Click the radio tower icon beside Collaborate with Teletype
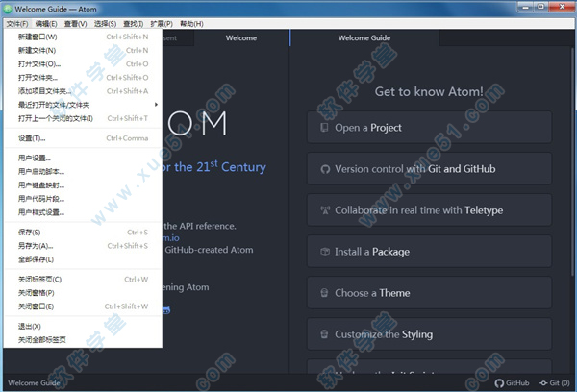Image resolution: width=577 pixels, height=392 pixels. pos(325,210)
